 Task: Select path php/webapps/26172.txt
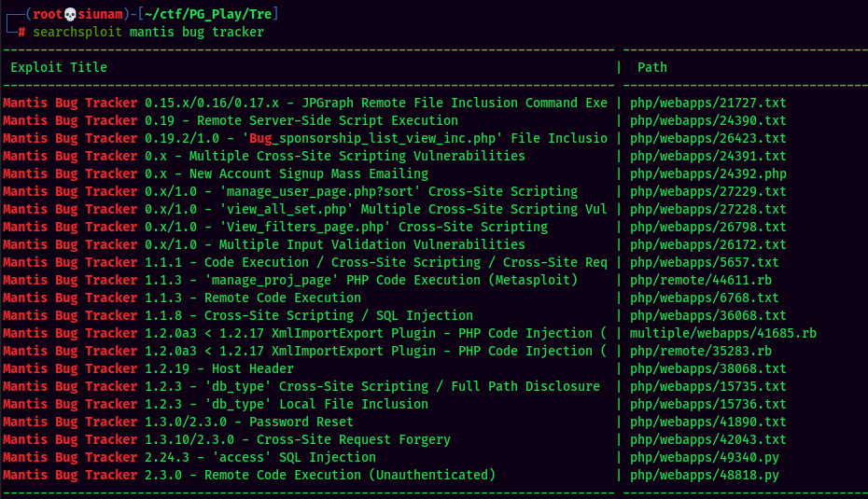708,244
